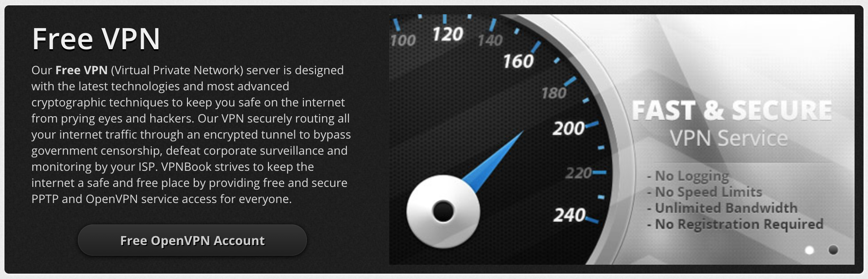Click the No Logging feature line
The width and height of the screenshot is (868, 279).
tap(688, 176)
